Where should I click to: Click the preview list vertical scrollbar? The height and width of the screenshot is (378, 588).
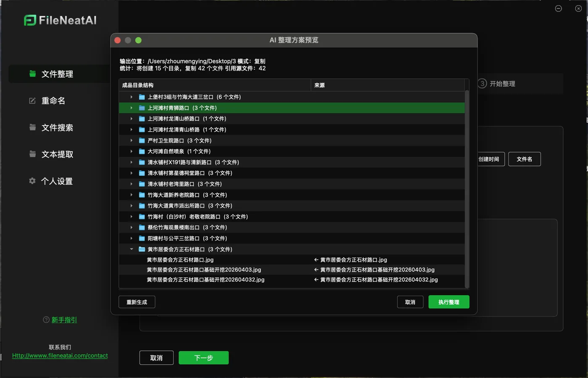click(467, 189)
